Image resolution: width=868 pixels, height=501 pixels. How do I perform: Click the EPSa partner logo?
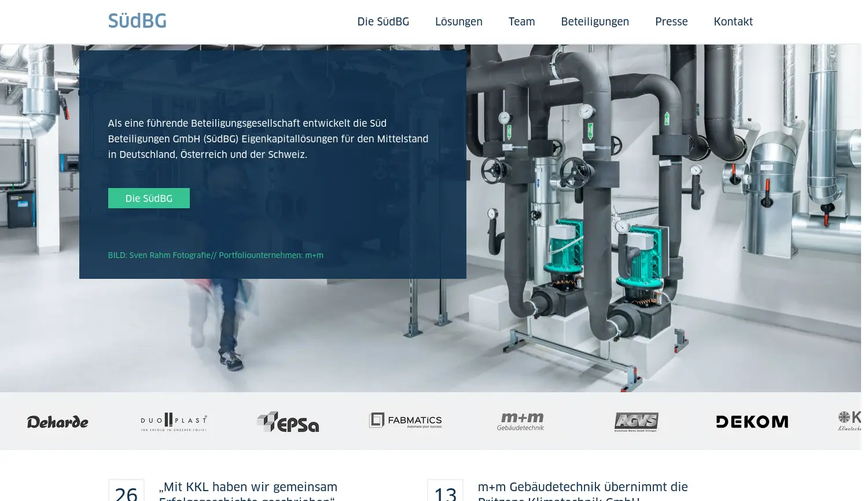click(x=288, y=422)
